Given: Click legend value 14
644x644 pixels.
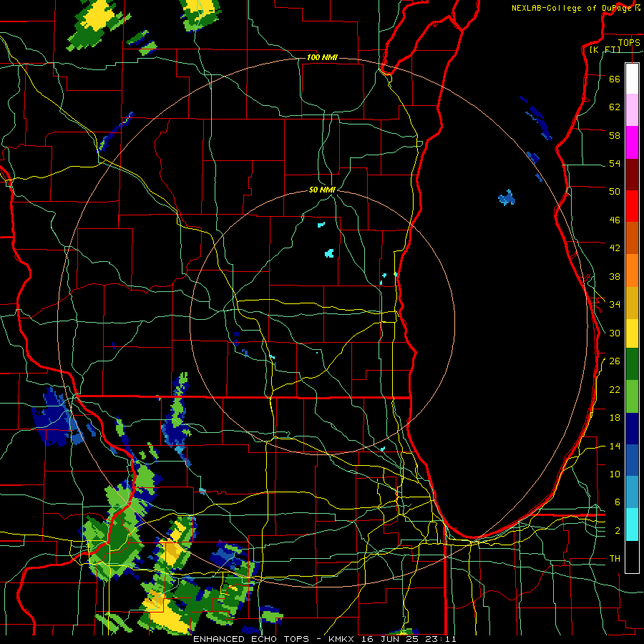Looking at the screenshot, I should pos(615,446).
